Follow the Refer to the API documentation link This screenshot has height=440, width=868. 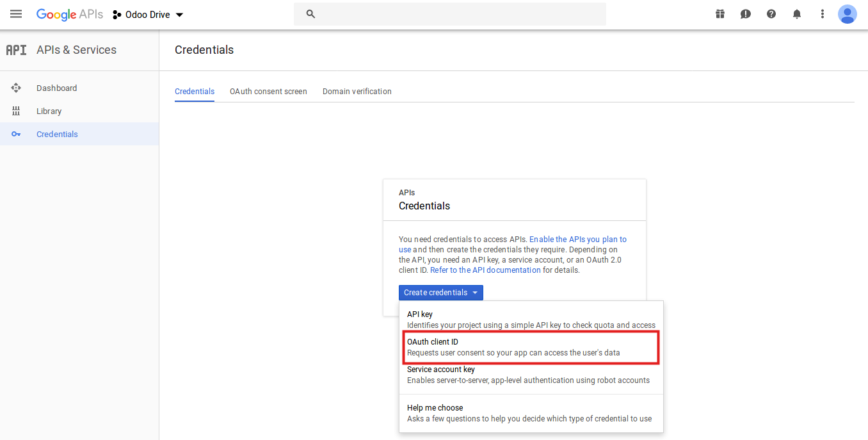(485, 270)
